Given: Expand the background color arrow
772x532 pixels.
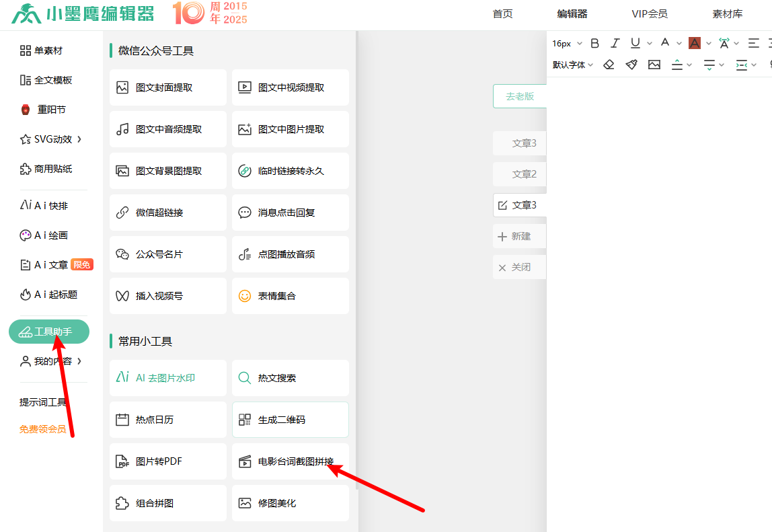Looking at the screenshot, I should pyautogui.click(x=709, y=44).
